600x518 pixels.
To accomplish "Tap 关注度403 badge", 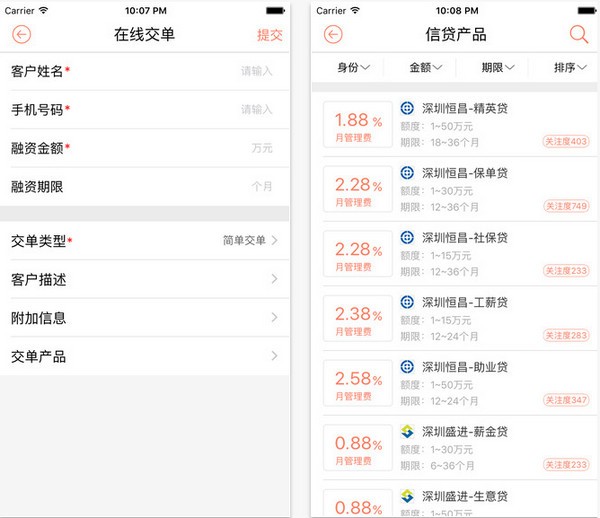I will (x=566, y=142).
